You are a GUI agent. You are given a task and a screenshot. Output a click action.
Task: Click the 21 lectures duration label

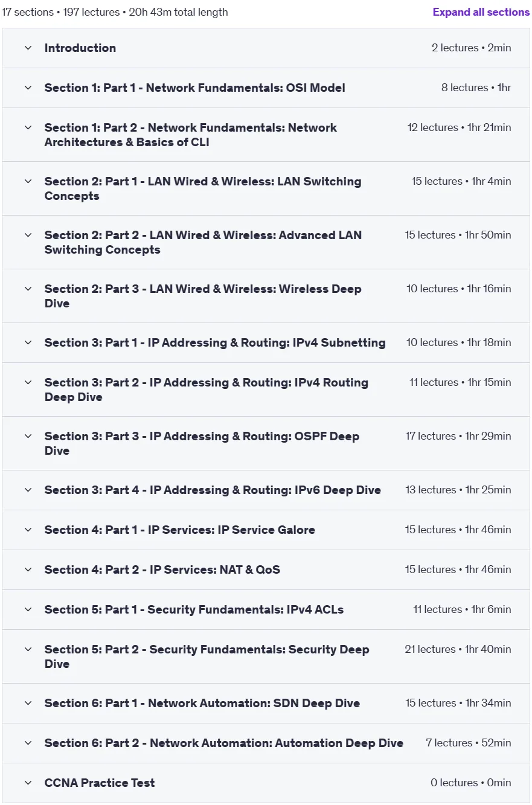pos(458,649)
